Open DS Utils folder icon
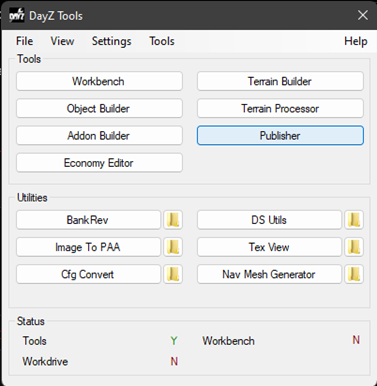Screen dimensions: 377x386 click(354, 220)
